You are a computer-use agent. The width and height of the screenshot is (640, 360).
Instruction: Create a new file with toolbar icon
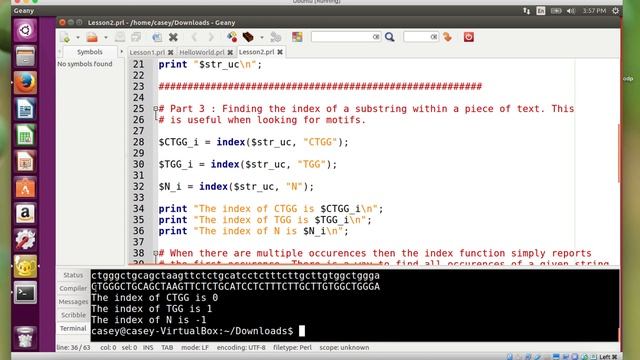65,37
